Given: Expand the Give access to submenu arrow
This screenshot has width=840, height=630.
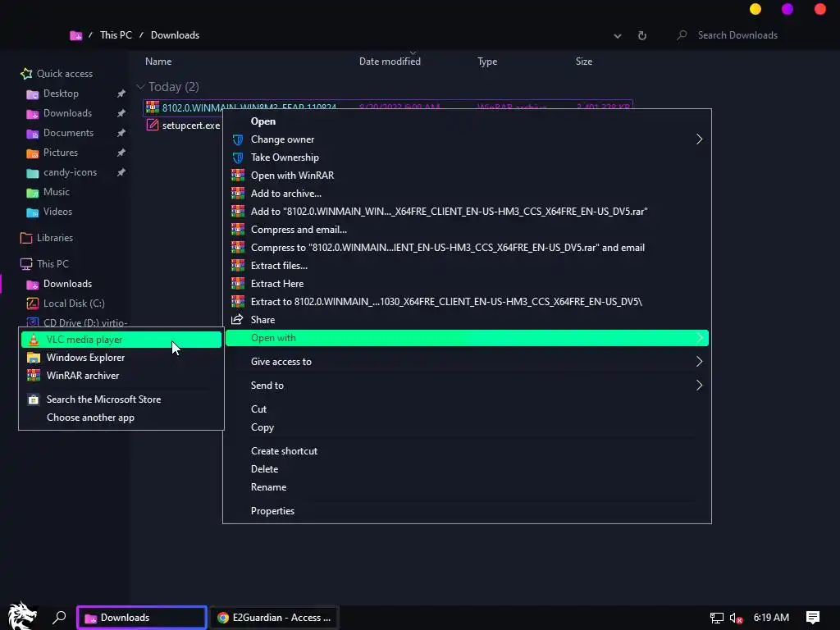Looking at the screenshot, I should pos(699,362).
